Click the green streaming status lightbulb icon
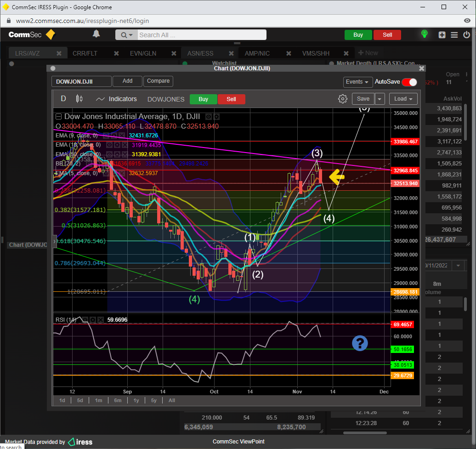476x449 pixels. coord(425,34)
